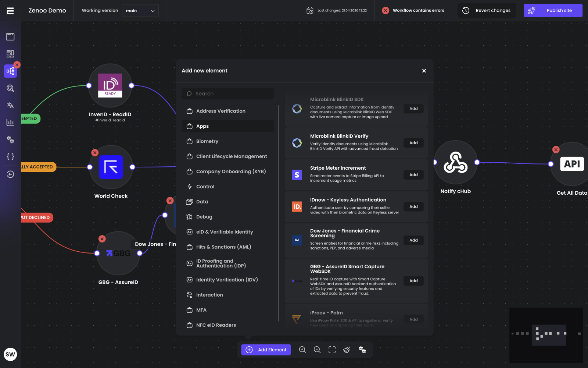The height and width of the screenshot is (368, 588).
Task: Add Dow Jones Financial Crime Screening
Action: click(413, 240)
